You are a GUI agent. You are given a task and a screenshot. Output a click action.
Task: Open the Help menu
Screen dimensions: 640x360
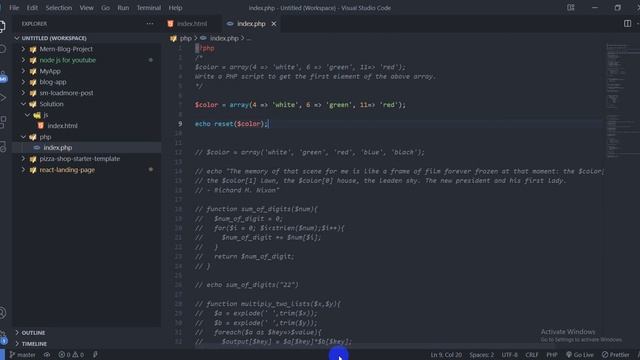click(176, 8)
